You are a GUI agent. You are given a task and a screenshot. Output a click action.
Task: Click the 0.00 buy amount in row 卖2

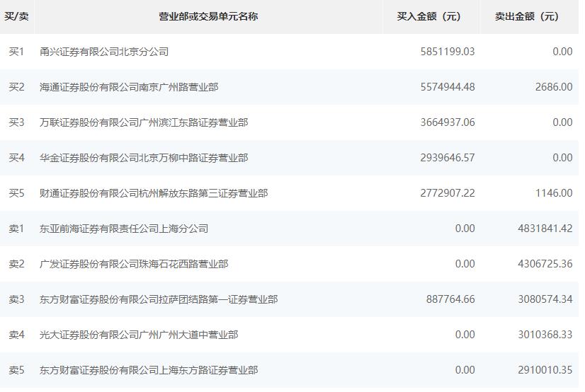click(x=465, y=264)
